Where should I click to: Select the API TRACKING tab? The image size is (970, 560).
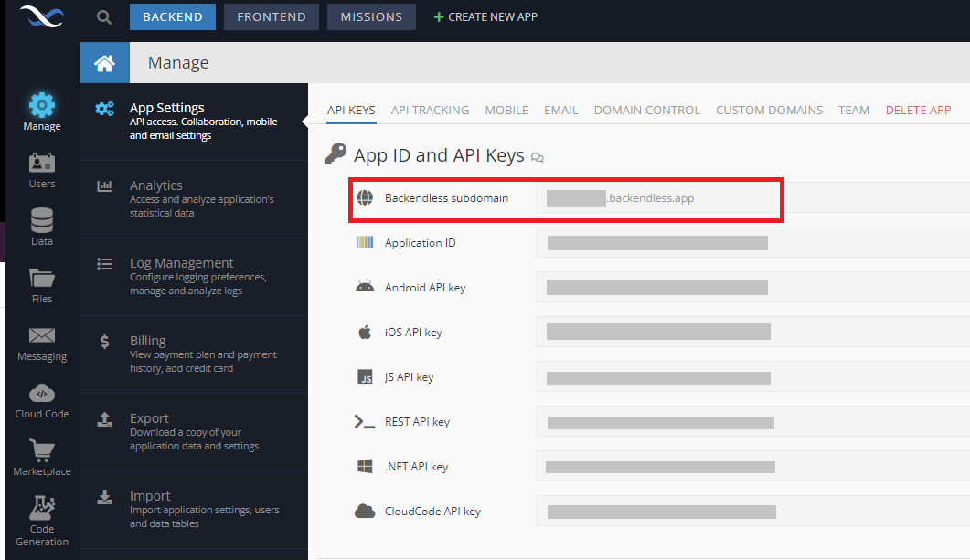[x=430, y=110]
